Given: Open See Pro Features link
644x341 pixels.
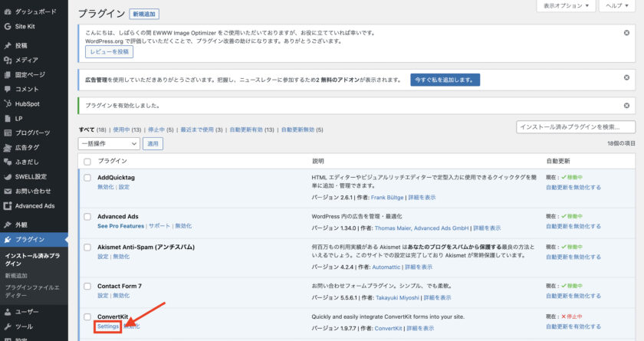Looking at the screenshot, I should coord(121,226).
